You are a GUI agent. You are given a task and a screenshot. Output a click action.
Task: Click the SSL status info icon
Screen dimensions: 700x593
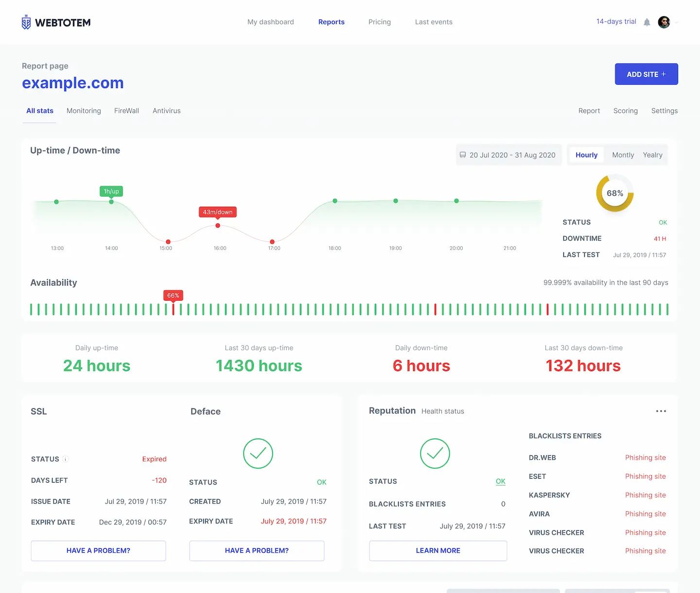(66, 459)
